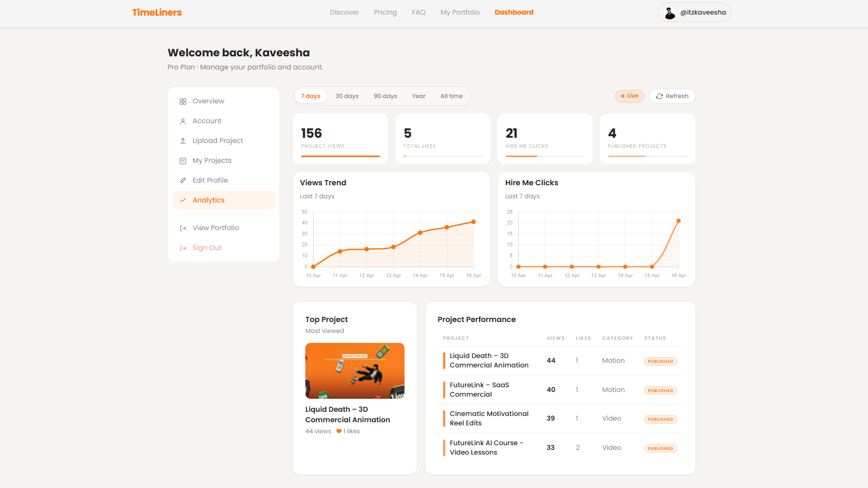Click the 16 Apr point on Hire Me Clicks chart
Image resolution: width=868 pixels, height=488 pixels.
(x=679, y=221)
